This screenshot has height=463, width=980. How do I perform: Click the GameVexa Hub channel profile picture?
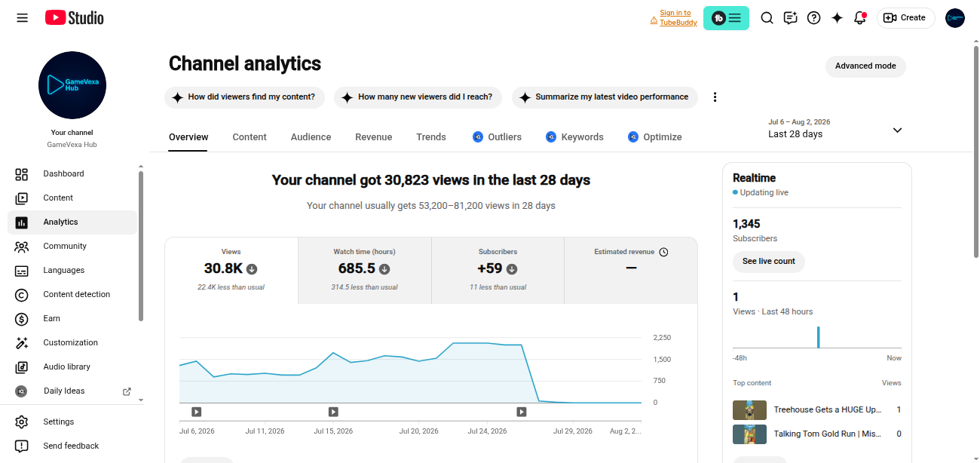pyautogui.click(x=72, y=85)
